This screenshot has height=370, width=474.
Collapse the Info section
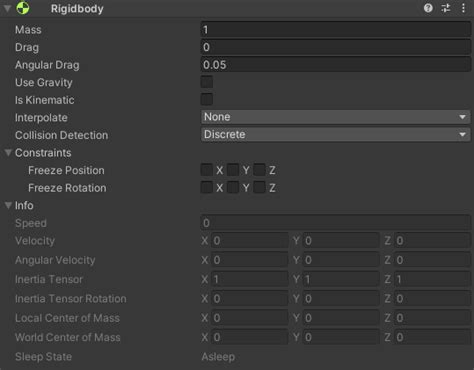(x=8, y=205)
